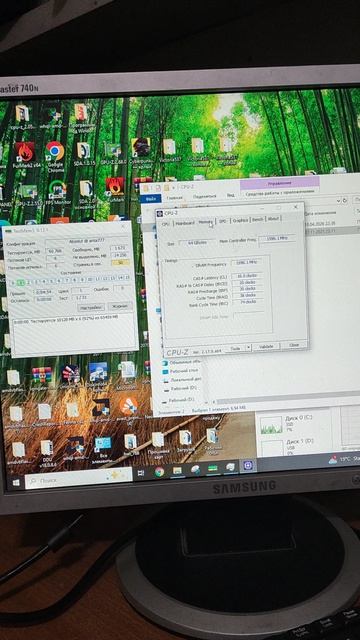This screenshot has height=640, width=360.
Task: Click the Validate button in CPU-Z
Action: pos(265,347)
